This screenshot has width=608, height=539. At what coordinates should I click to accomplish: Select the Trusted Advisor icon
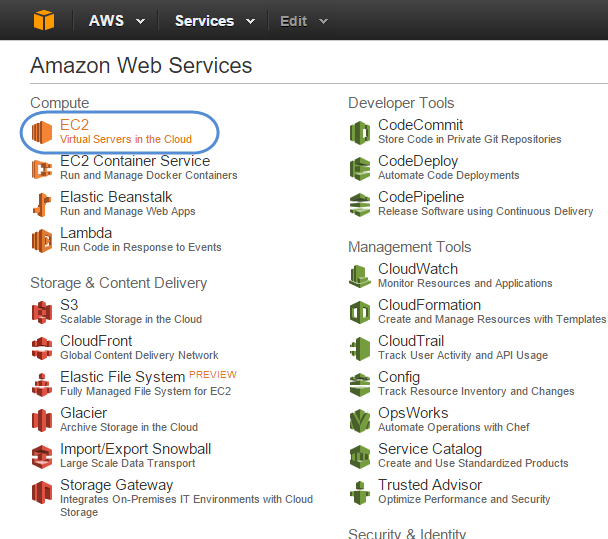coord(360,492)
